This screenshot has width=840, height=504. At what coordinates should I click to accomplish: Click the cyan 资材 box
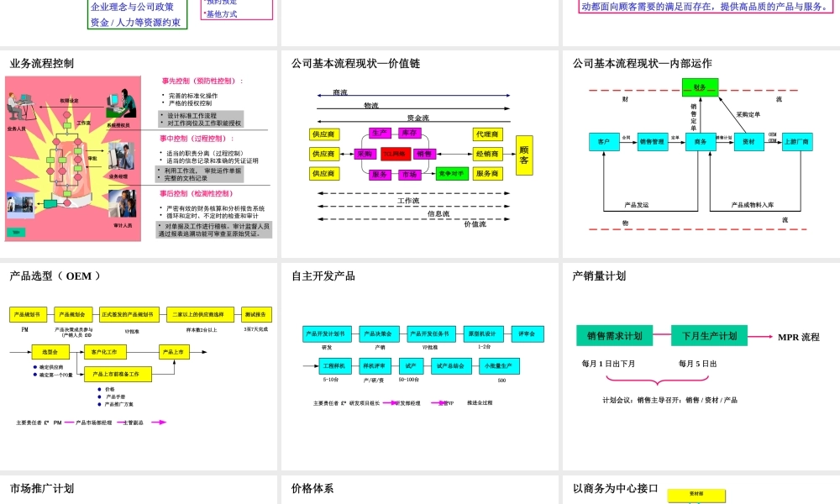[748, 142]
